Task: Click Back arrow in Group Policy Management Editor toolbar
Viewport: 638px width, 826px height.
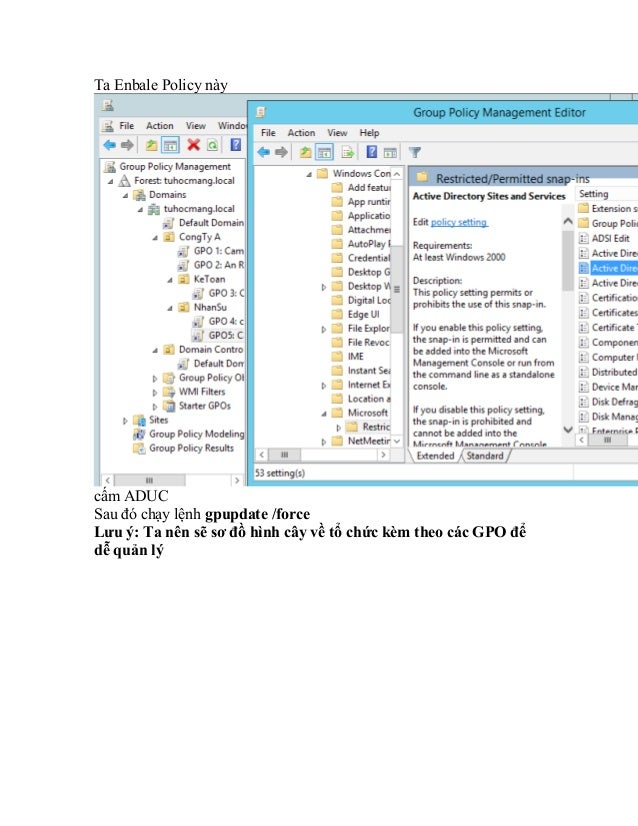Action: click(263, 152)
